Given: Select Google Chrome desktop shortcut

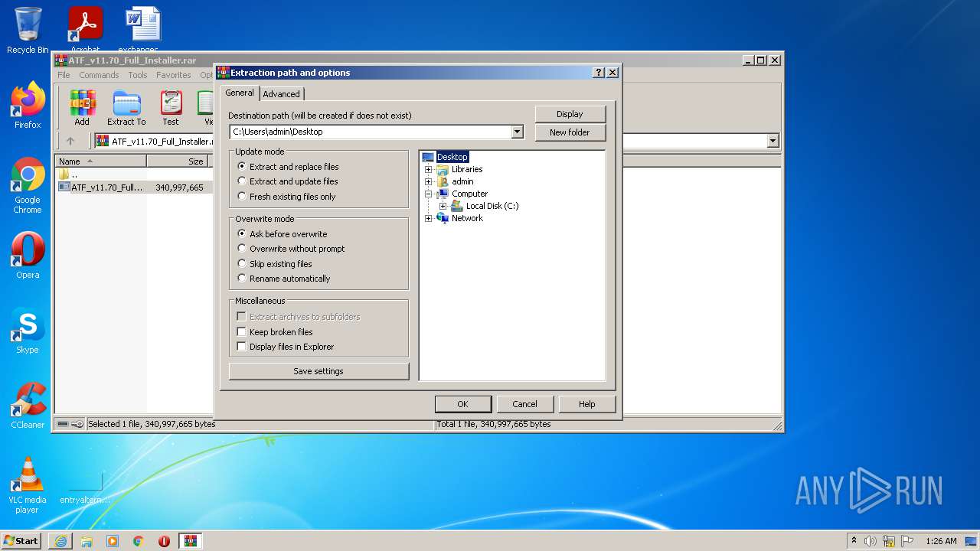Looking at the screenshot, I should click(x=28, y=186).
